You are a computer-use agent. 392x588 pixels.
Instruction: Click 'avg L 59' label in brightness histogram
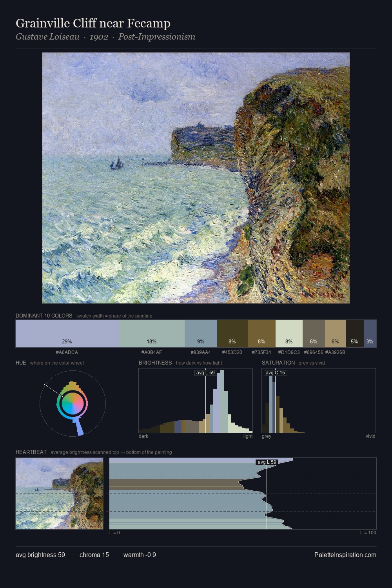click(x=205, y=373)
